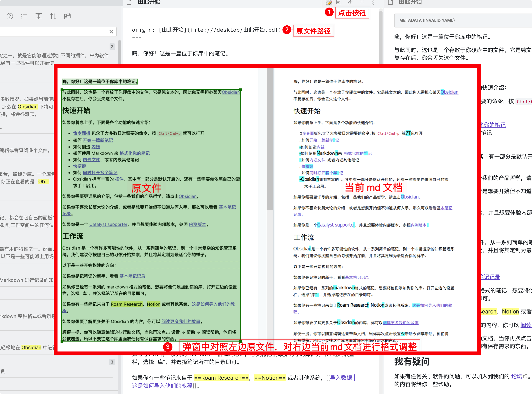The image size is (532, 394).
Task: Open 内链 link in popup left pane
Action: click(x=96, y=147)
